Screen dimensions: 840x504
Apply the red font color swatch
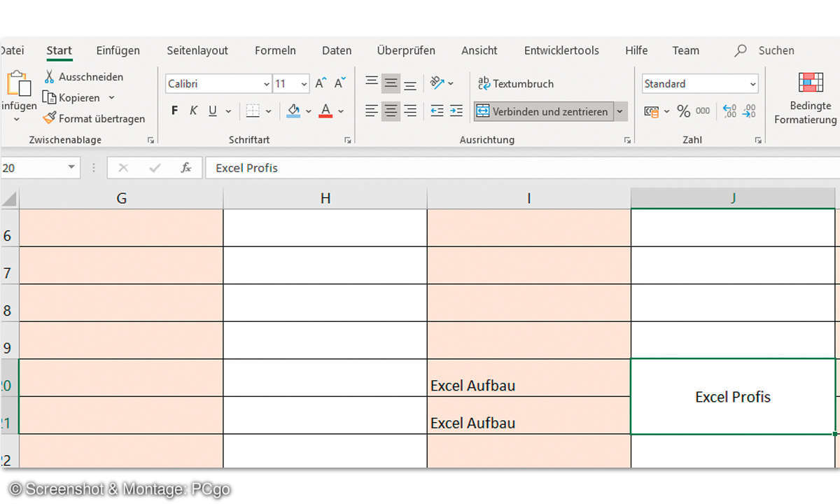click(x=325, y=111)
